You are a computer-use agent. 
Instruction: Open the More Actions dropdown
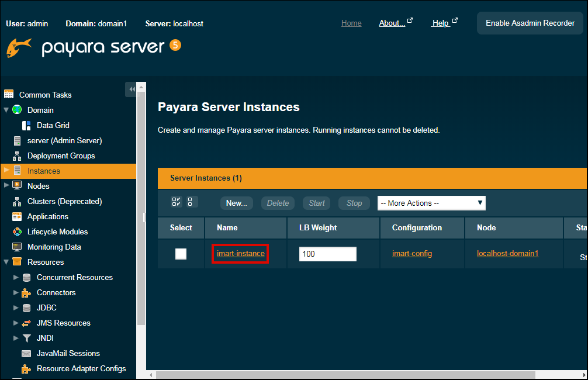tap(431, 203)
